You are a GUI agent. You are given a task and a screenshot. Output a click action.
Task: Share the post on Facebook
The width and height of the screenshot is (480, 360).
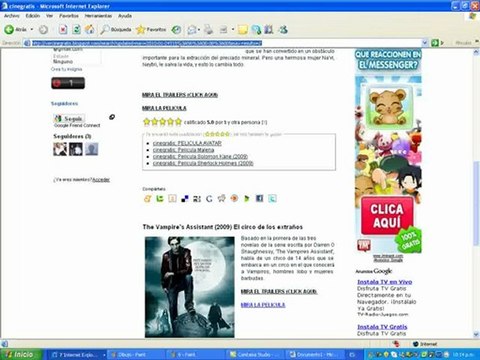259,199
